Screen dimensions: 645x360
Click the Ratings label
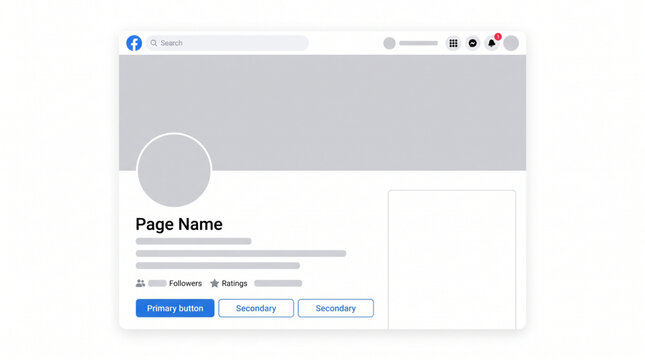click(234, 283)
